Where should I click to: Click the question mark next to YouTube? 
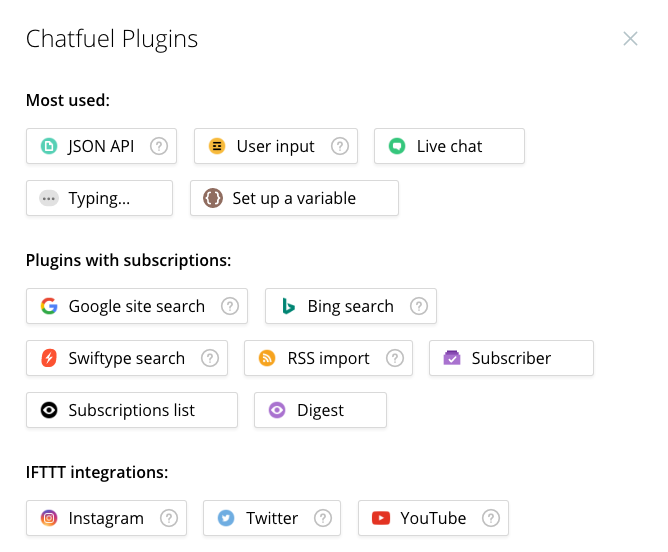click(490, 518)
